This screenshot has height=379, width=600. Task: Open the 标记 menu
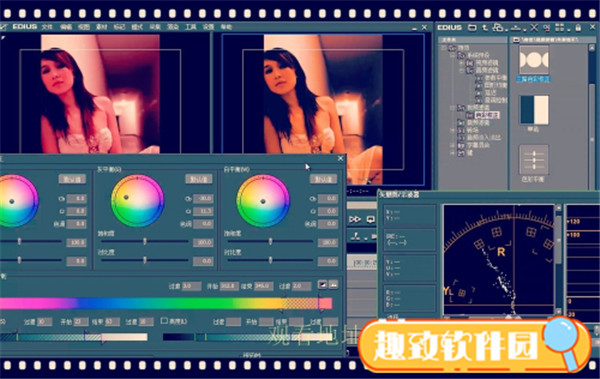[119, 27]
